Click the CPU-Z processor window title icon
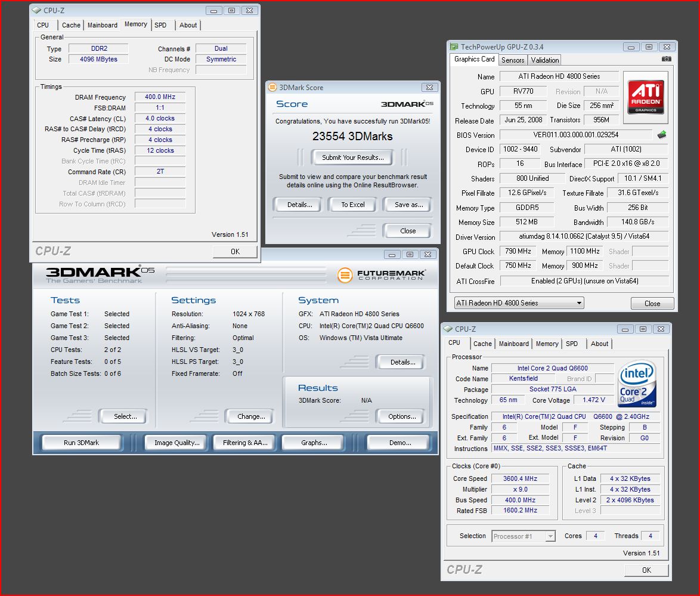Viewport: 700px width, 596px height. [448, 329]
